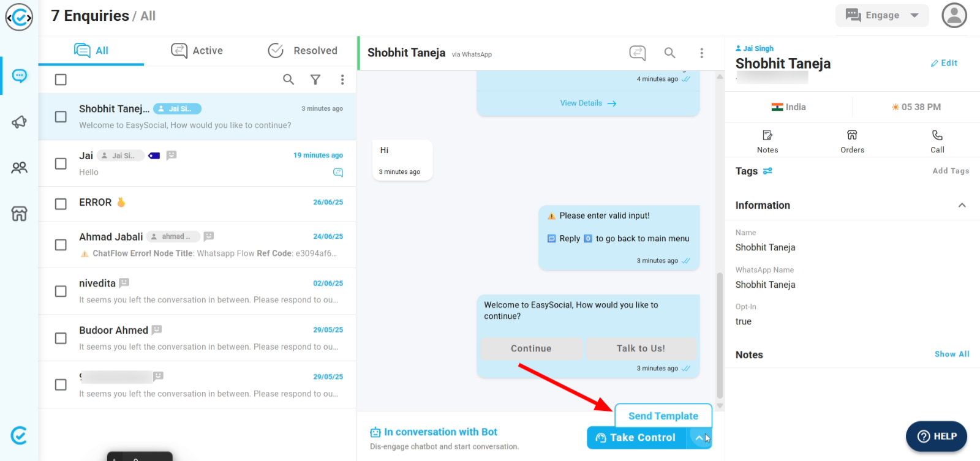Switch to the Active enquiries tab
Screen dimensions: 980x461
pyautogui.click(x=197, y=51)
